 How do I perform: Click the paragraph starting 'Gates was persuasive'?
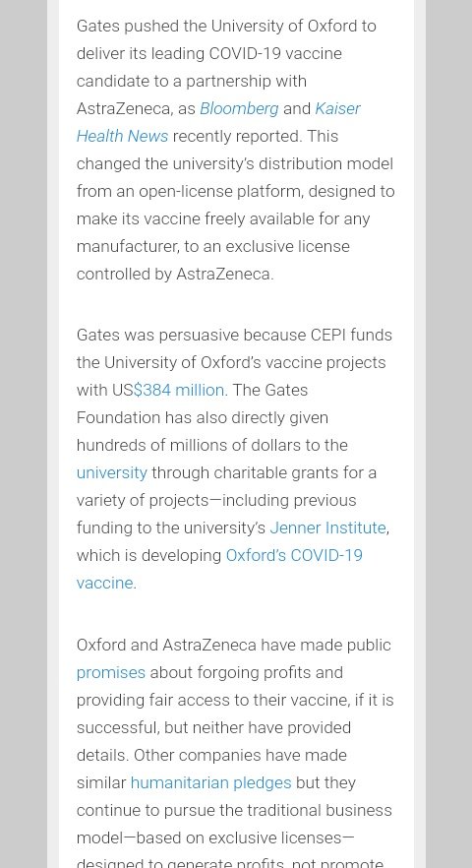click(235, 459)
